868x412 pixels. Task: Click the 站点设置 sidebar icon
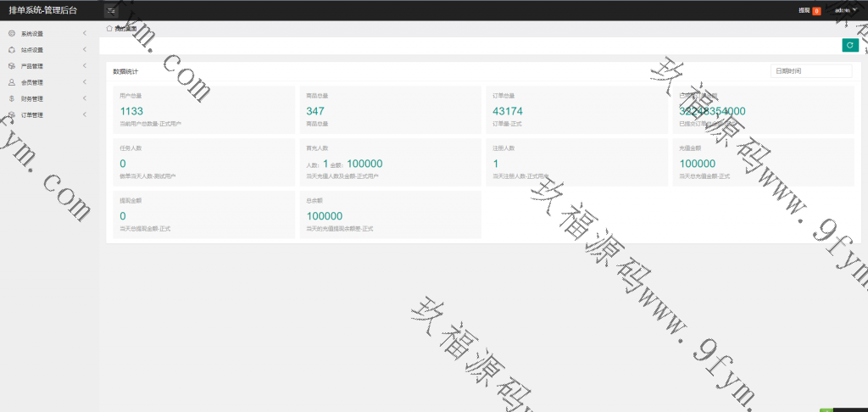(x=11, y=50)
